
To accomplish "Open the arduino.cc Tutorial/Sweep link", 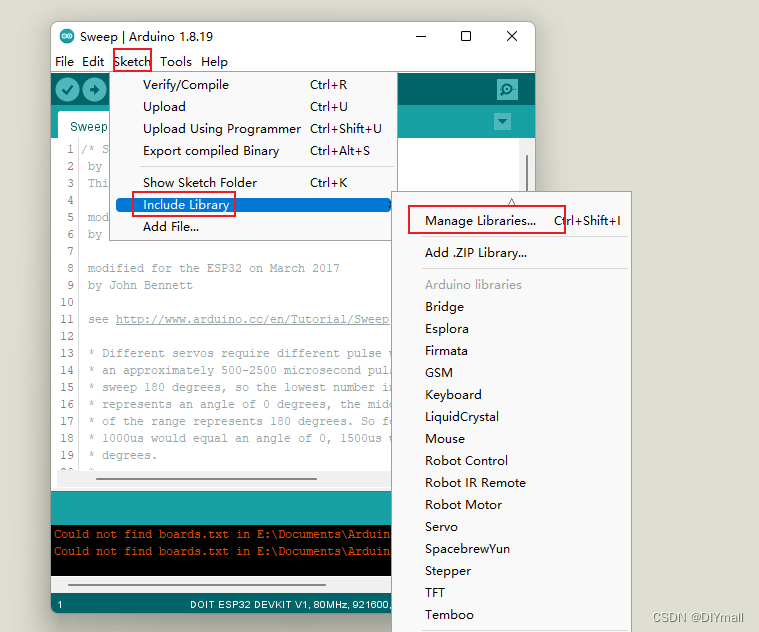I will 252,319.
